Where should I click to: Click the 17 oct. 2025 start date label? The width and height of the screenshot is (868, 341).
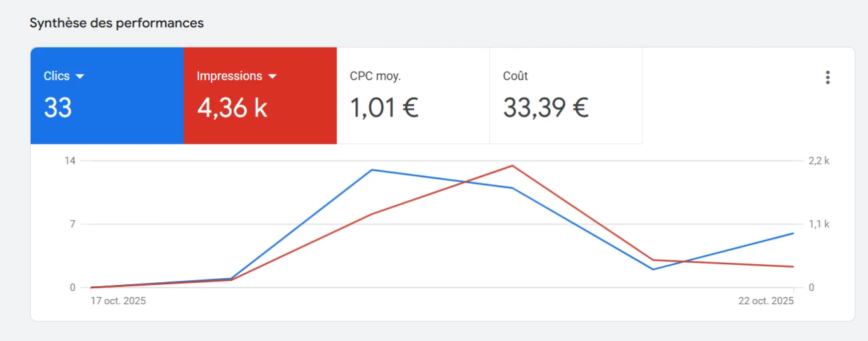click(118, 301)
